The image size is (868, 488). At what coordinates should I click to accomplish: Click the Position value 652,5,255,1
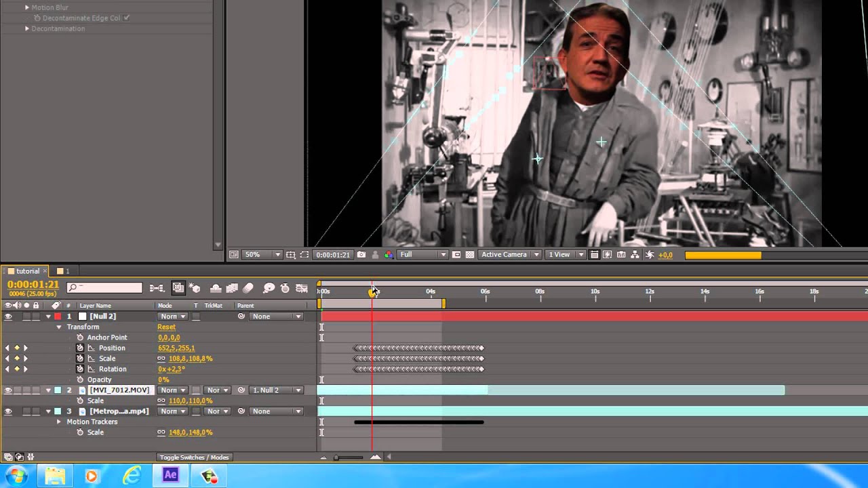(x=176, y=348)
